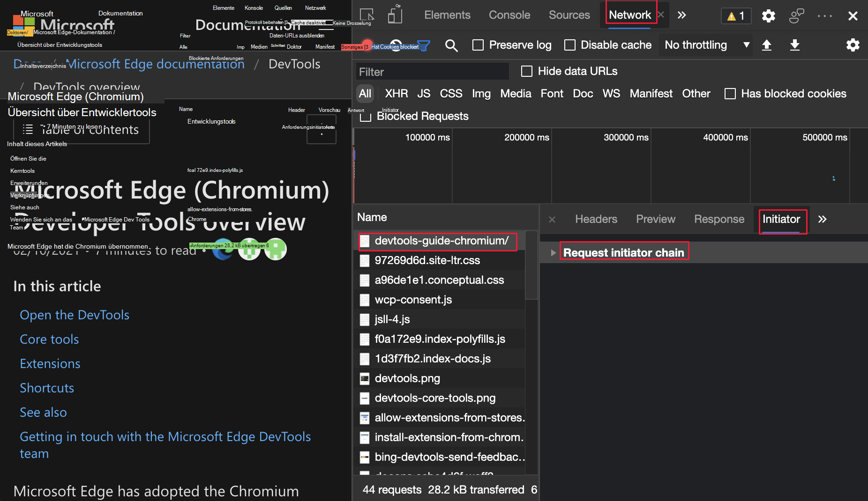Click the warnings count badge
Screen dimensions: 868x501
coord(736,16)
